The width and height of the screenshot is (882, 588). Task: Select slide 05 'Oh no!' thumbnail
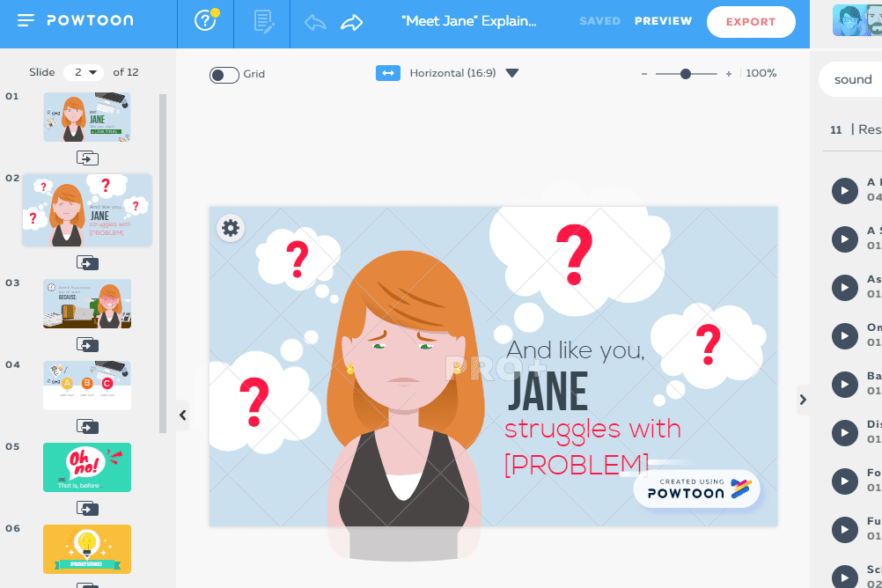[x=87, y=467]
